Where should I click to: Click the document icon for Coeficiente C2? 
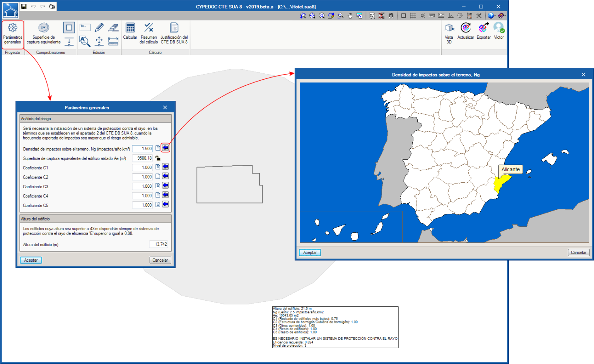158,177
